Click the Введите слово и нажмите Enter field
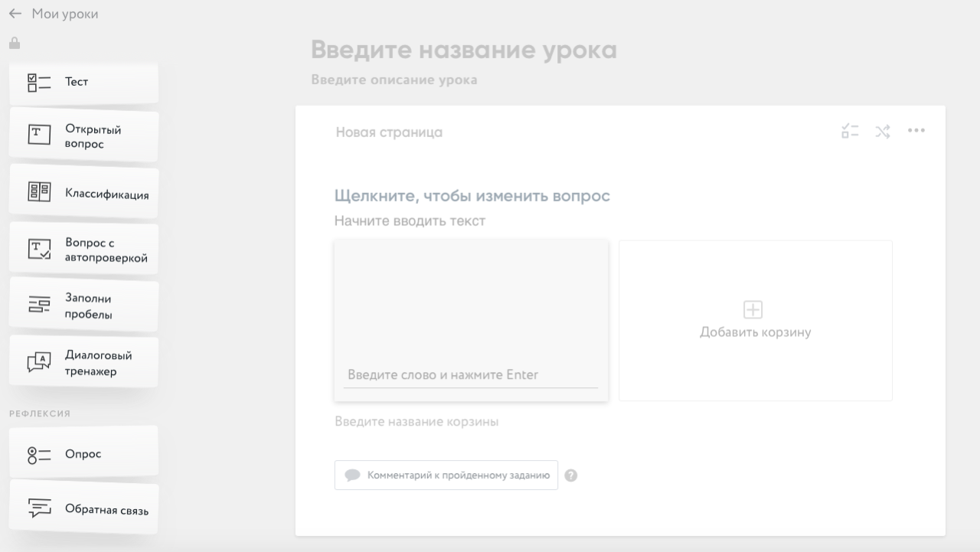Screen dimensions: 980x552 click(470, 374)
